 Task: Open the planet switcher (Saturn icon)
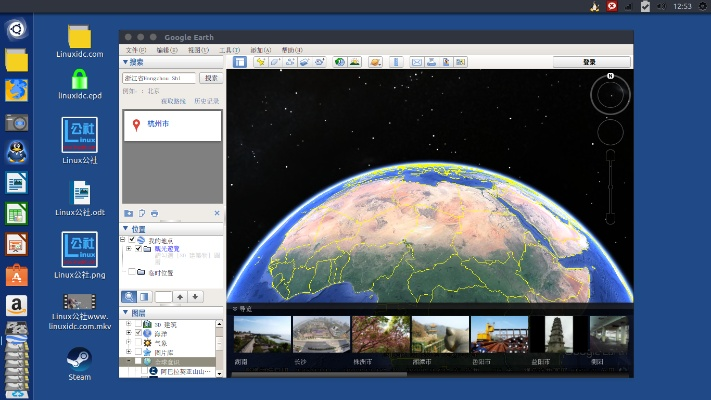375,62
